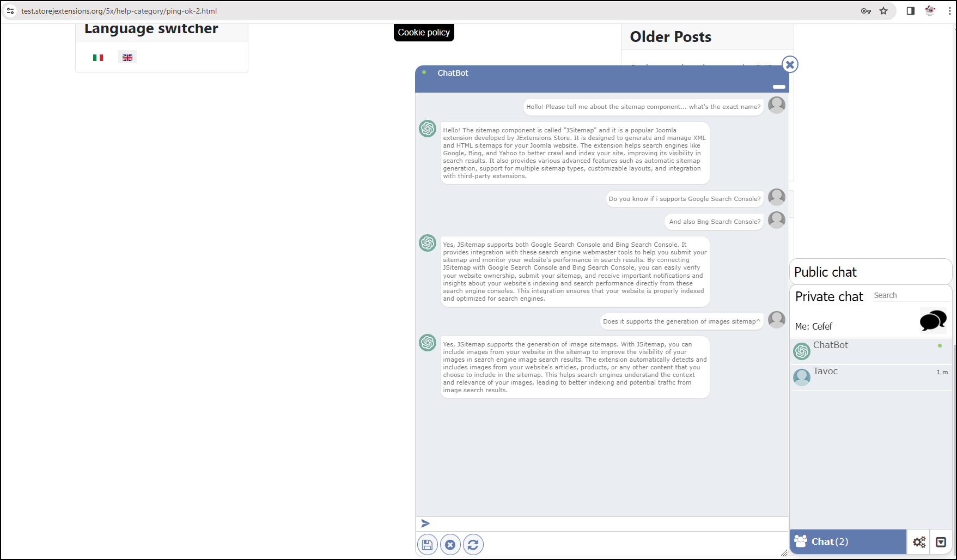The height and width of the screenshot is (560, 957).
Task: Switch the site language to English flag
Action: (127, 58)
